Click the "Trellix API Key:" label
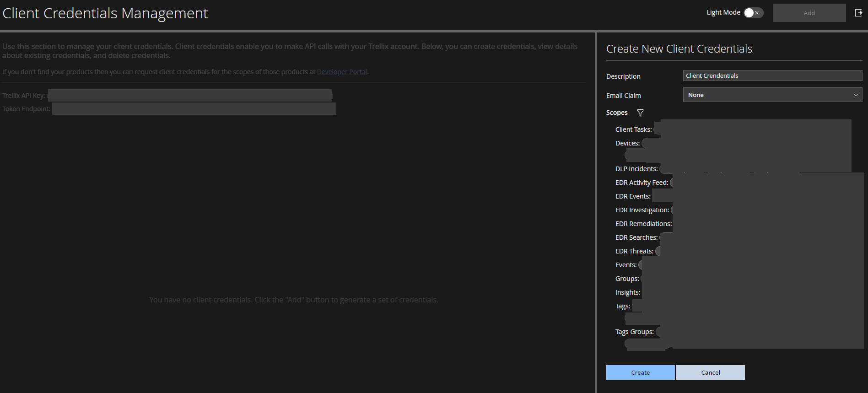 tap(24, 96)
